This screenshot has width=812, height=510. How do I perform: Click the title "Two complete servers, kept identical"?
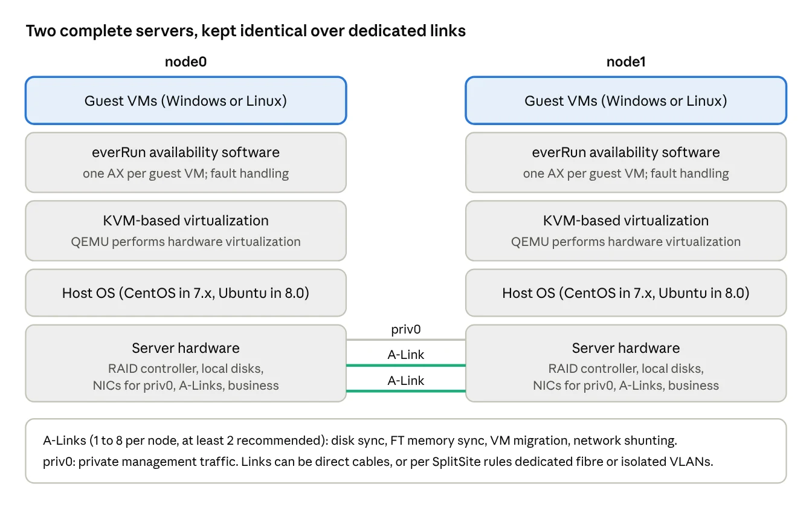coord(245,31)
